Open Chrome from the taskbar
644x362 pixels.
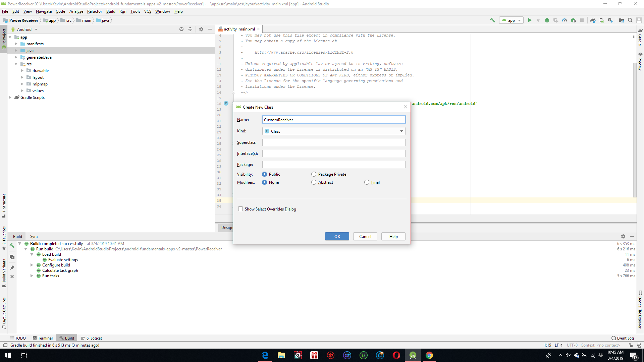(x=429, y=355)
